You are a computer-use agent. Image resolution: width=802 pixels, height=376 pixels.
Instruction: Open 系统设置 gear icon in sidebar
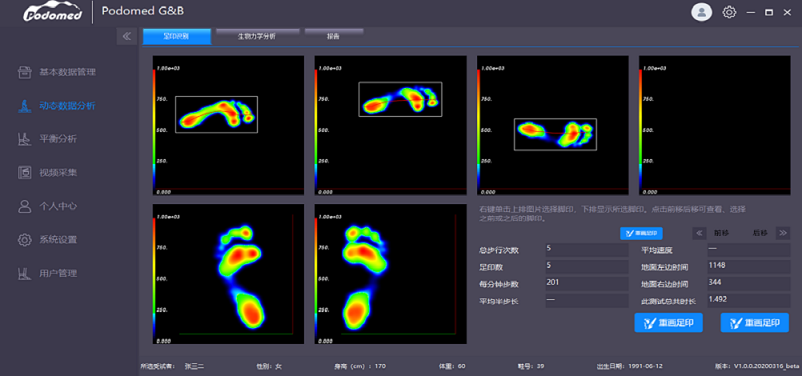tap(24, 239)
